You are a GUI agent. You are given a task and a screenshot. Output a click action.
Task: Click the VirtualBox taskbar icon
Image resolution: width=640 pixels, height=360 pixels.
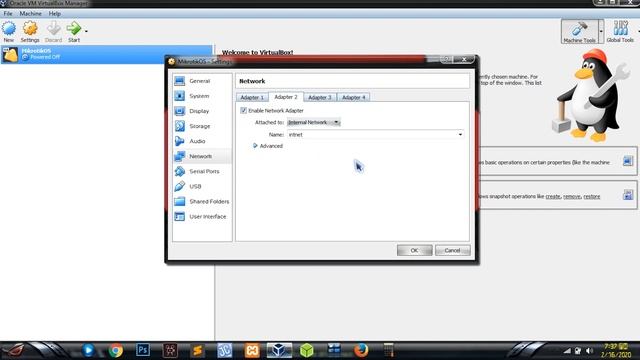click(279, 350)
